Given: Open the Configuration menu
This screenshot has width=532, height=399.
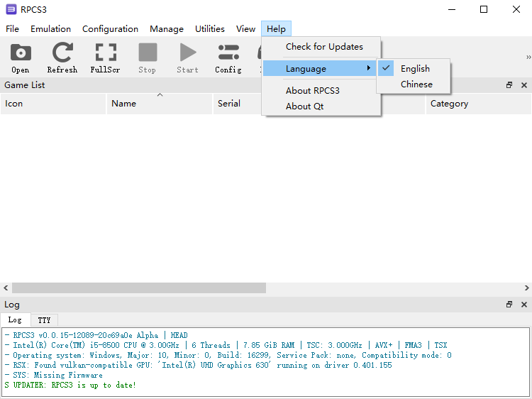Looking at the screenshot, I should (110, 29).
